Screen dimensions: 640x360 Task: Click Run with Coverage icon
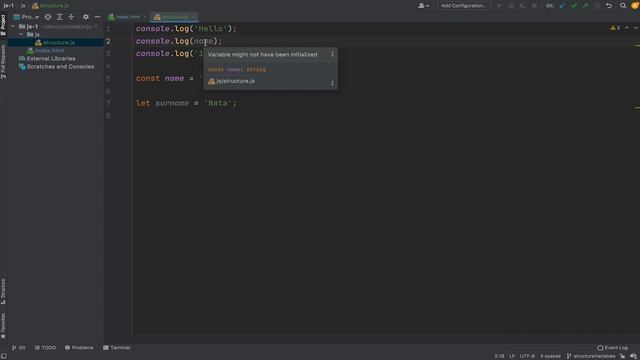[x=522, y=6]
